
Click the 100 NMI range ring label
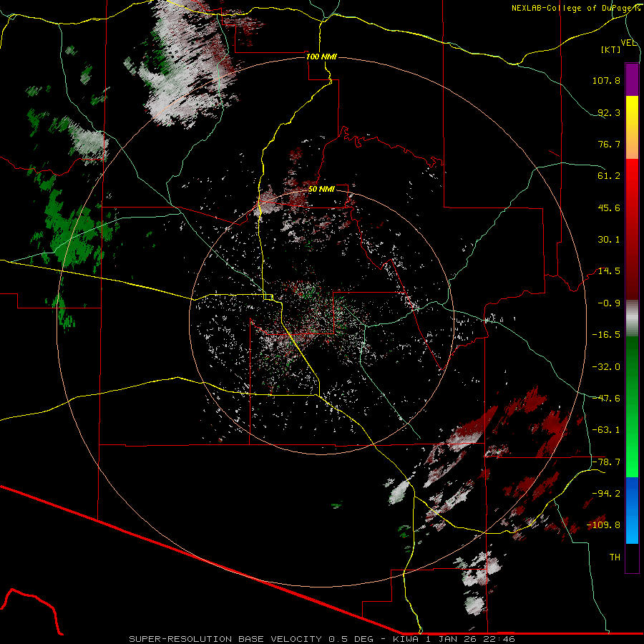(321, 57)
